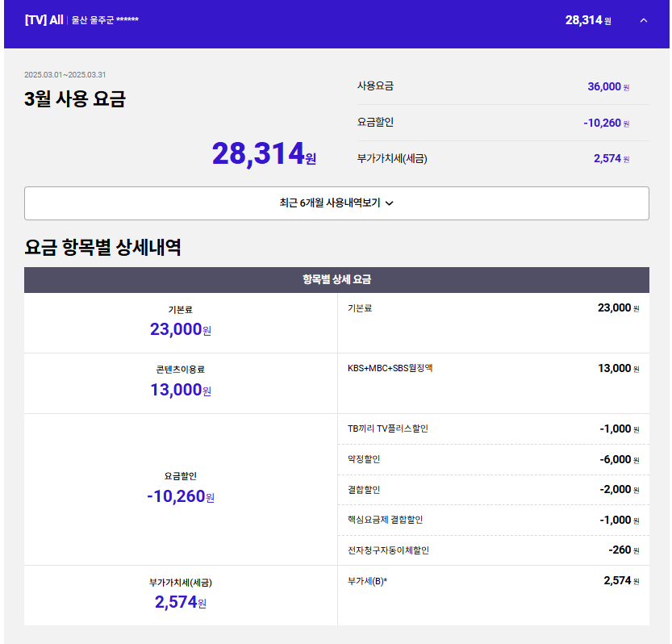Click 결합할인 row label
The width and height of the screenshot is (672, 644).
point(364,490)
